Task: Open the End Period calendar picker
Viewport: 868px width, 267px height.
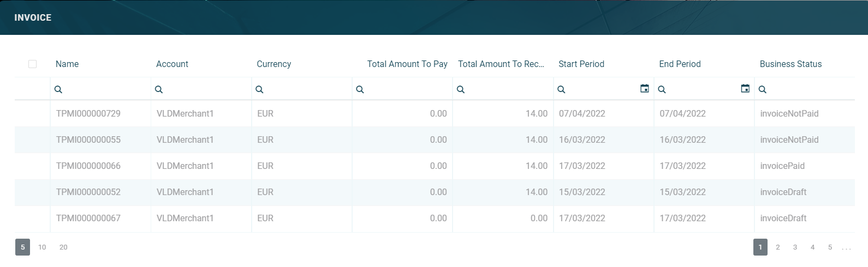Action: point(745,89)
